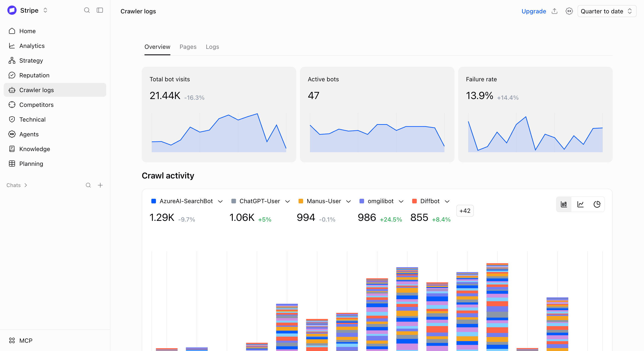Viewport: 644px width, 351px height.
Task: Click the orange Manus-User color swatch
Action: pyautogui.click(x=301, y=201)
